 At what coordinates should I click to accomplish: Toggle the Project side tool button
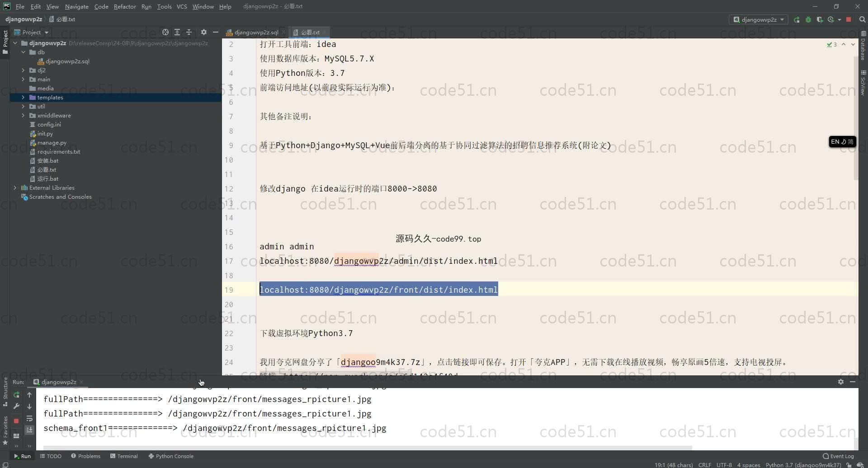tap(5, 42)
